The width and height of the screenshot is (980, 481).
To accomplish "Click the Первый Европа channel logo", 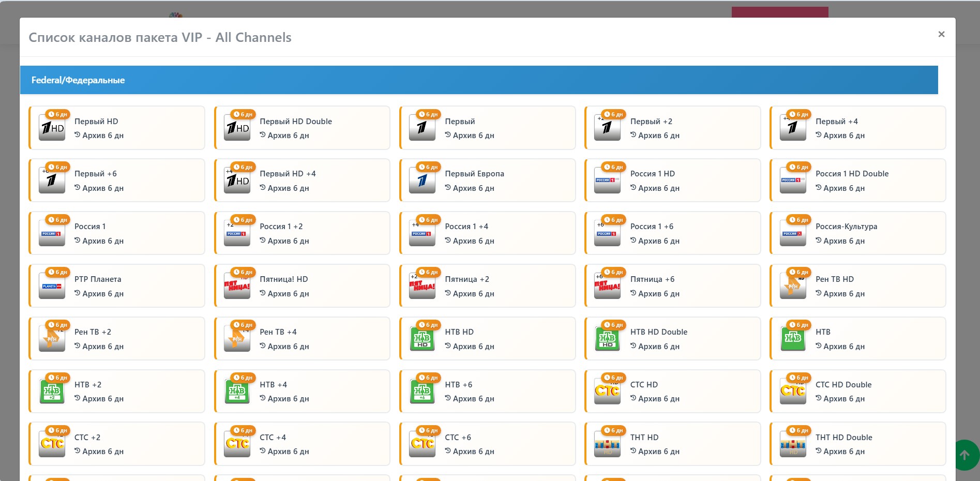I will pos(423,181).
